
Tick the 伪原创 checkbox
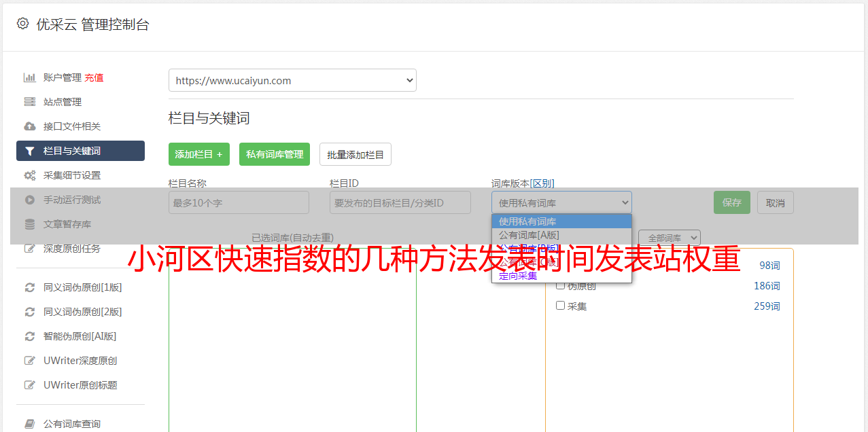(x=561, y=285)
